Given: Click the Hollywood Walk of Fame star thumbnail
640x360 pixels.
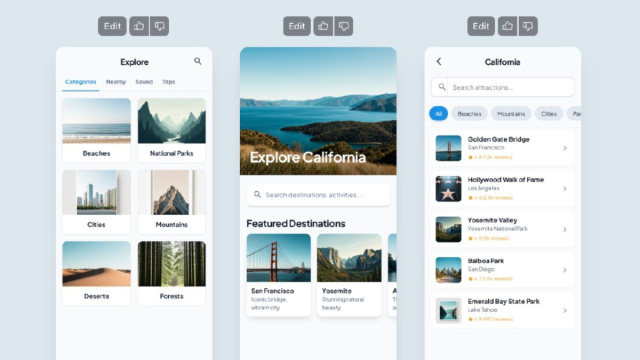Looking at the screenshot, I should (x=448, y=189).
